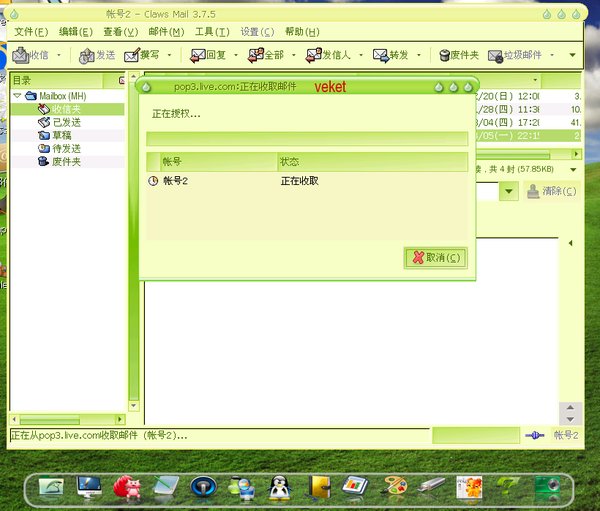Open message list summary dropdown arrow
The width and height of the screenshot is (600, 511).
[x=573, y=169]
